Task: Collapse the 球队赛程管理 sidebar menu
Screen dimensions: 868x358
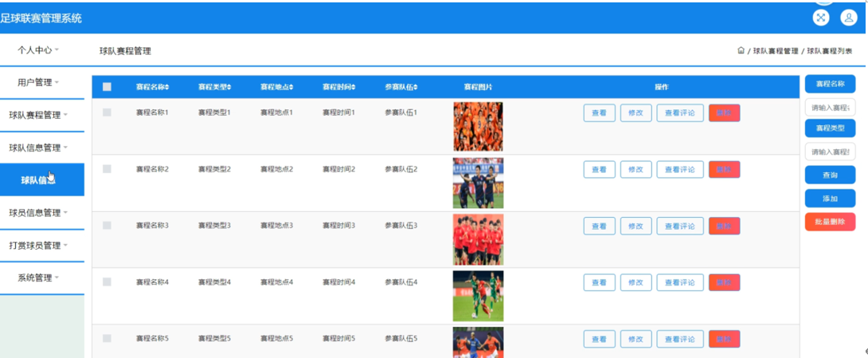Action: (39, 116)
